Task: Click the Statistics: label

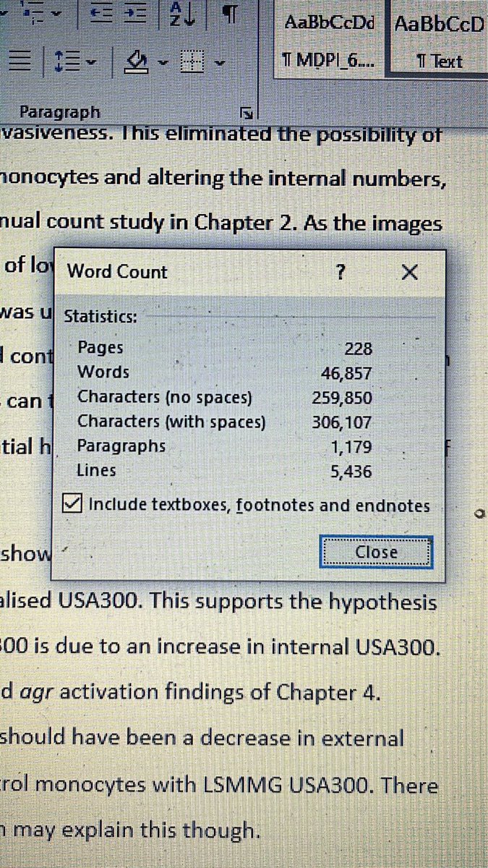Action: pyautogui.click(x=101, y=317)
